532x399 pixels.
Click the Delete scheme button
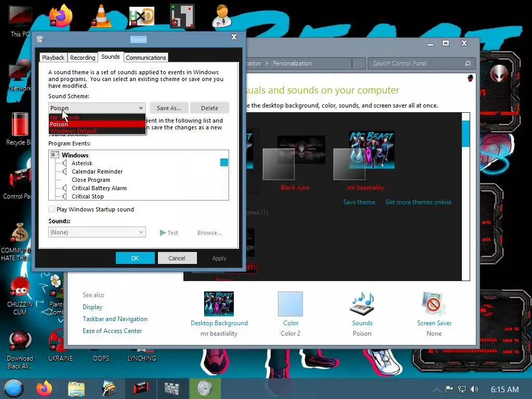[x=209, y=108]
